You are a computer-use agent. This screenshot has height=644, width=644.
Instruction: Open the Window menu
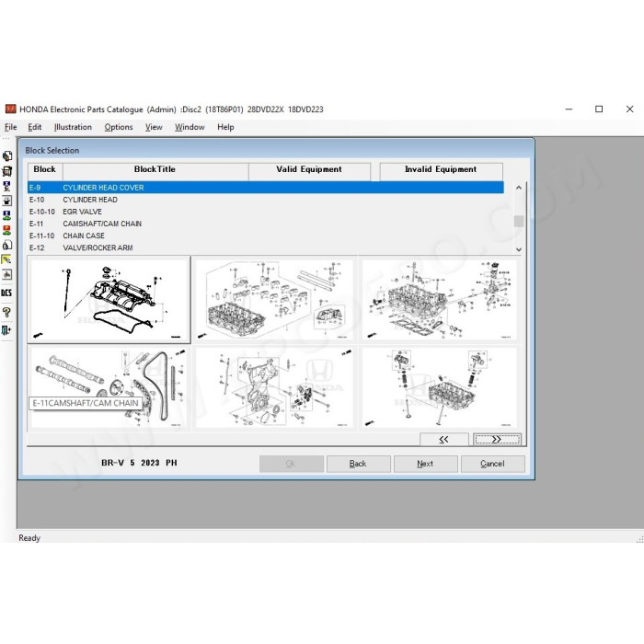[x=190, y=127]
